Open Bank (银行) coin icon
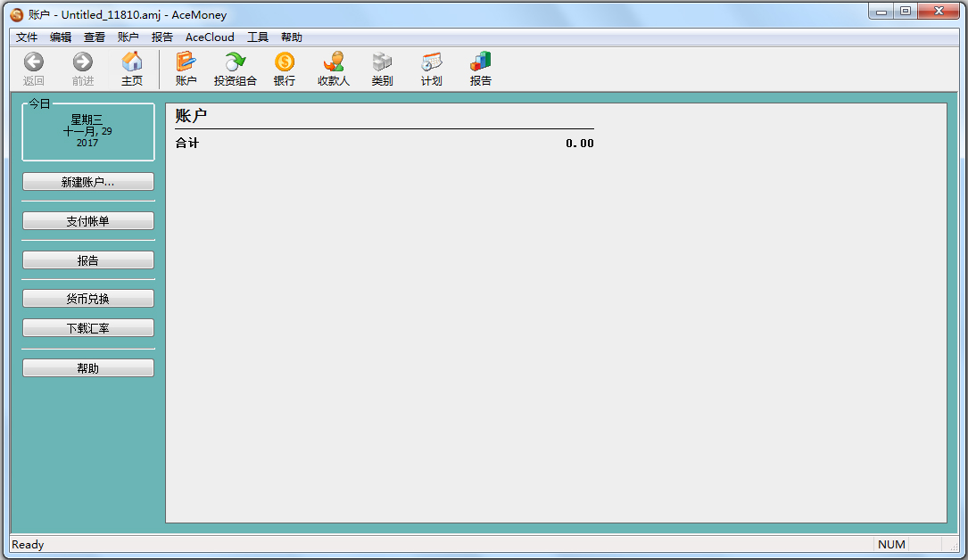This screenshot has width=968, height=560. click(284, 62)
